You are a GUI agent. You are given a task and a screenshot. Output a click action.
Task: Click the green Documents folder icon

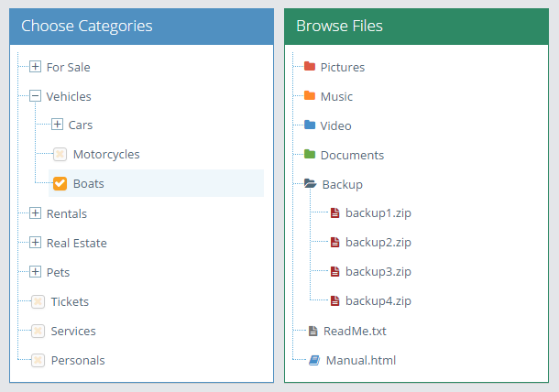coord(310,154)
